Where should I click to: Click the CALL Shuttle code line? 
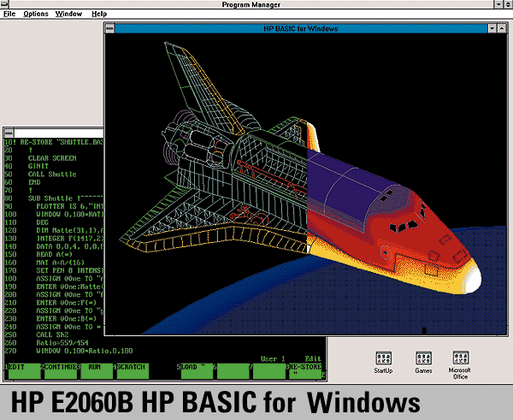tap(52, 174)
